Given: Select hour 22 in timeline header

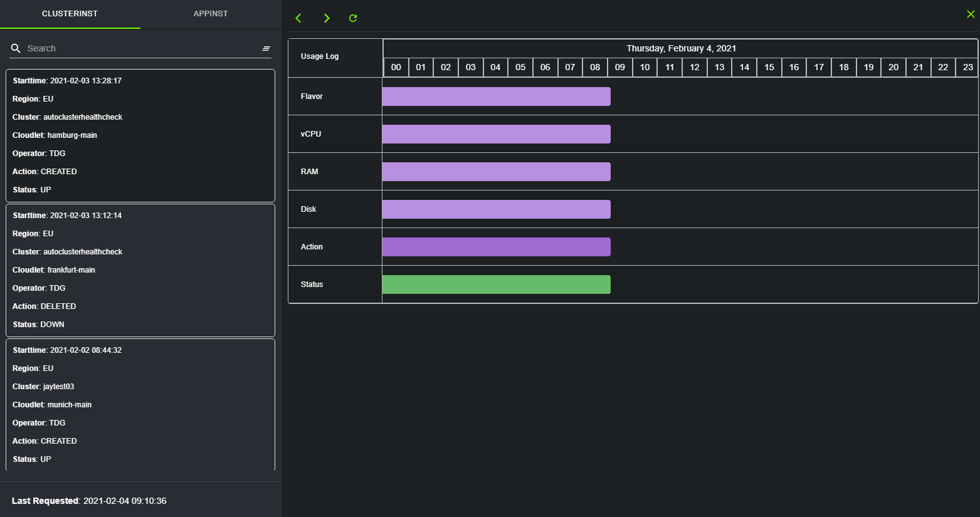Looking at the screenshot, I should (943, 67).
